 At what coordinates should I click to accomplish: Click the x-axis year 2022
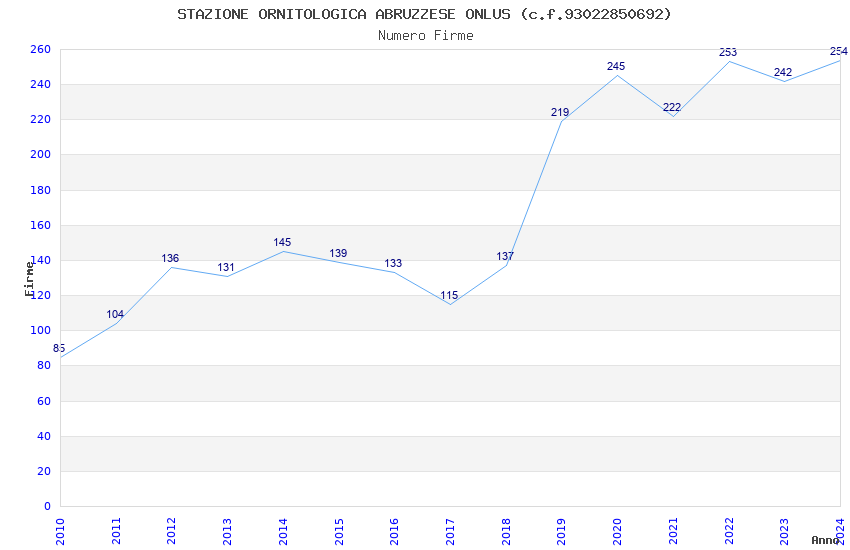click(x=729, y=532)
